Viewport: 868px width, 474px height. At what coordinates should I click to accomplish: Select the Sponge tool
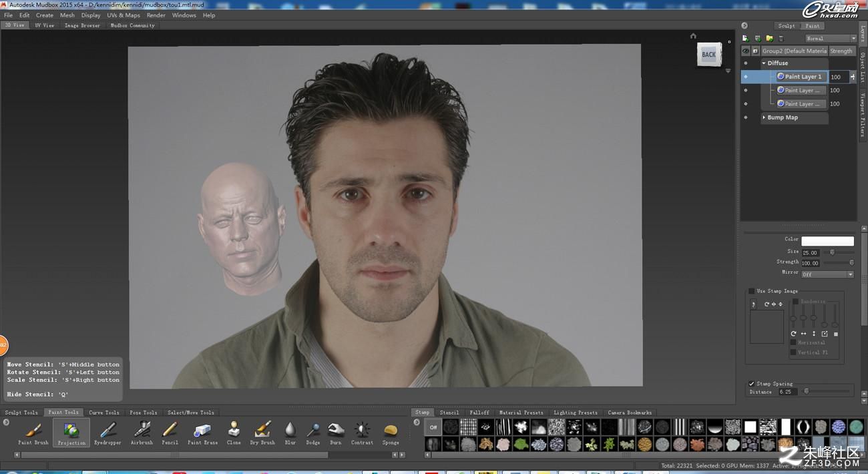pyautogui.click(x=391, y=433)
